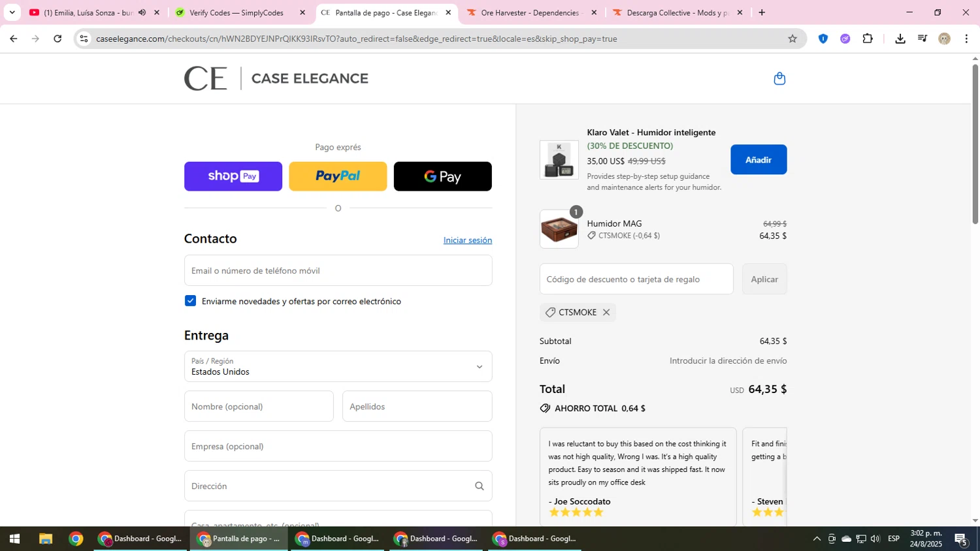
Task: Click Añadir for Klaro Valet humidor
Action: pos(759,159)
